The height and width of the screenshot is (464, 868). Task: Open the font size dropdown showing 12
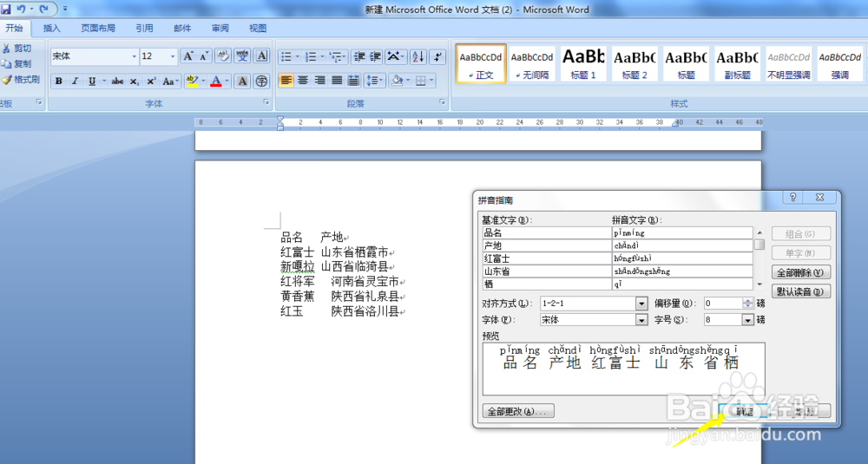click(172, 56)
